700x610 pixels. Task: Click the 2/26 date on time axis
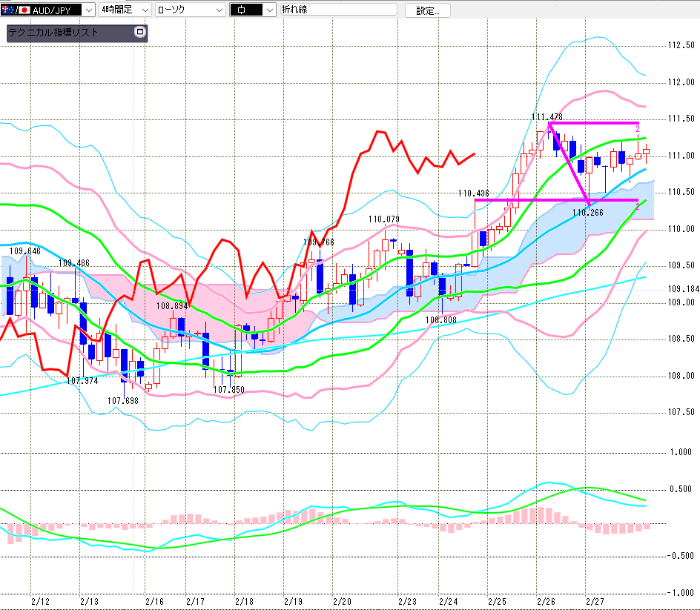coord(546,601)
